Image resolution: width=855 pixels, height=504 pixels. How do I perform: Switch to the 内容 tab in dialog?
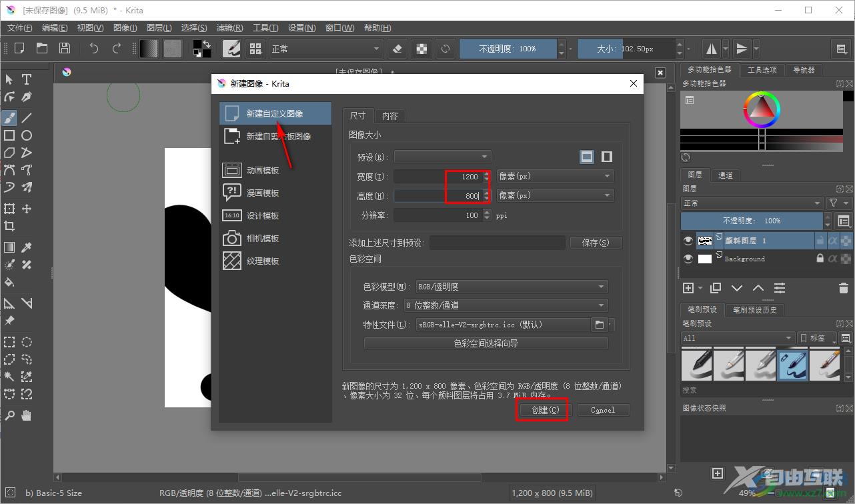tap(390, 115)
